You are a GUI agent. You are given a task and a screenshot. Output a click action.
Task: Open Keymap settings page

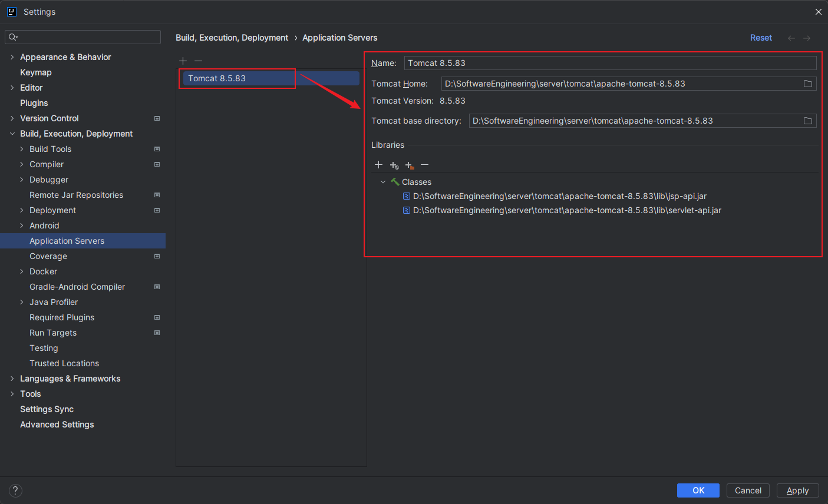click(36, 72)
